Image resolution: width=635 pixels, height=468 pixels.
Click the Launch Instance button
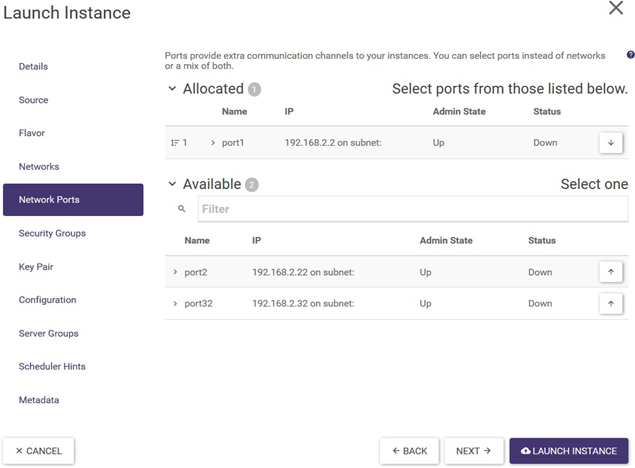[568, 451]
